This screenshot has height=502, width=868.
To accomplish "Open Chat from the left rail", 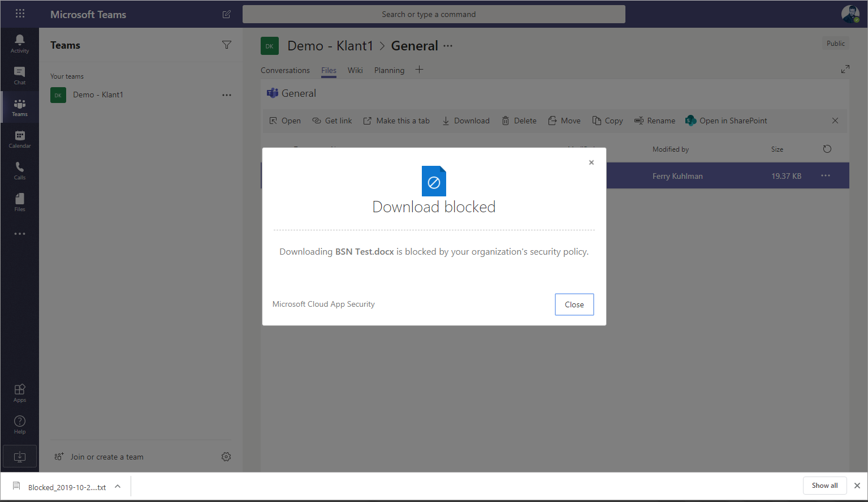I will 20,75.
